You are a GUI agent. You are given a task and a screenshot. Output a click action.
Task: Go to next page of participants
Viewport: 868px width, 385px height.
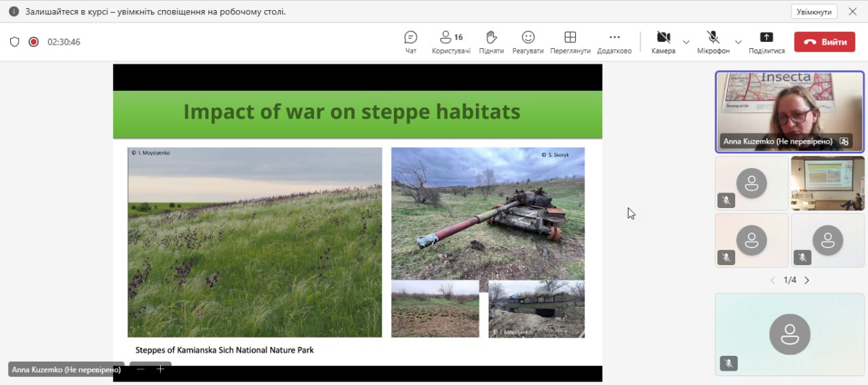pos(806,280)
